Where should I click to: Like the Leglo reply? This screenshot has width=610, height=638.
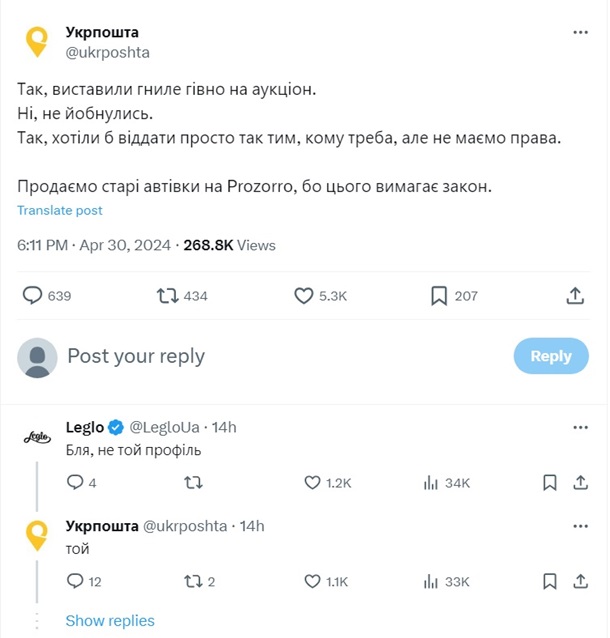pyautogui.click(x=313, y=483)
